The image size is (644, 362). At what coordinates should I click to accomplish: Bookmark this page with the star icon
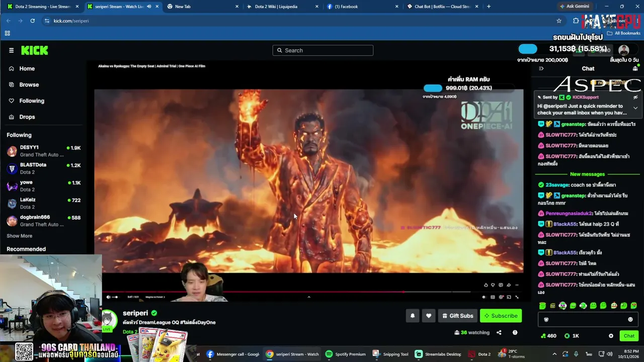(559, 21)
